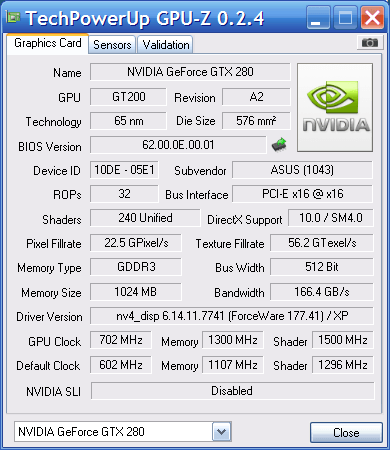Viewport: 390px width, 450px height.
Task: Click the NVIDIA GeForce GTX 280 combo box
Action: pos(122,432)
